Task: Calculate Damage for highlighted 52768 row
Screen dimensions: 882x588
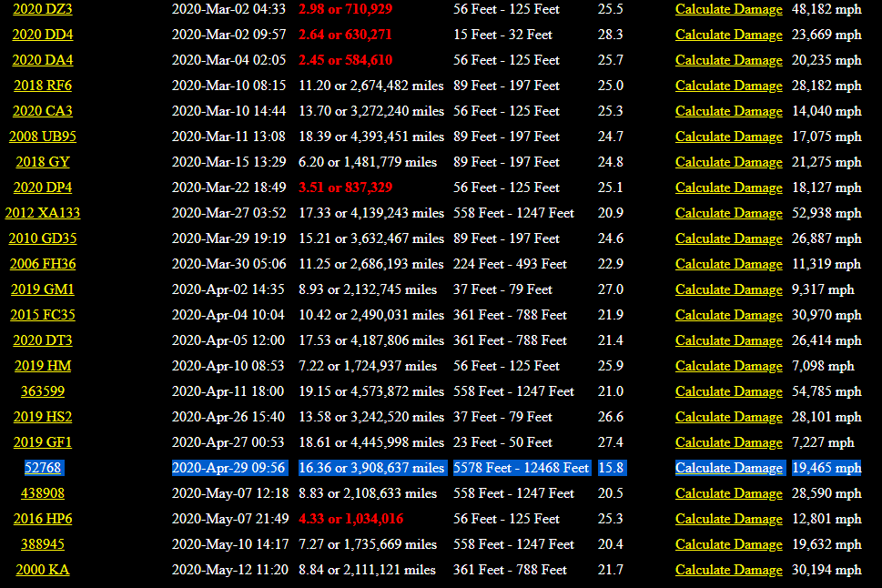Action: 728,468
